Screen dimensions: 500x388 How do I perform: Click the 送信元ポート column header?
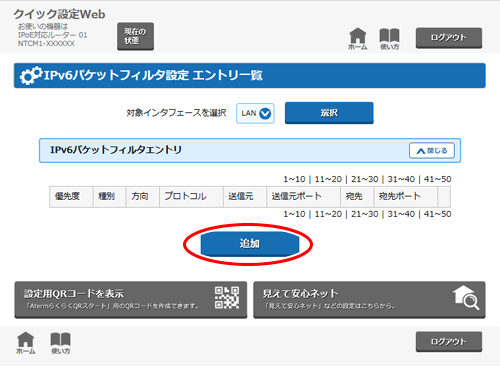click(x=303, y=197)
